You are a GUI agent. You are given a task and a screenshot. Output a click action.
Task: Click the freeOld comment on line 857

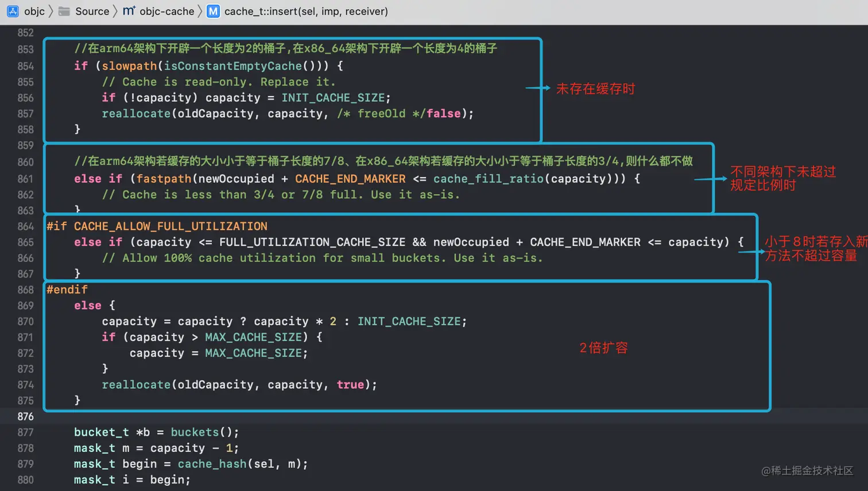pyautogui.click(x=381, y=114)
